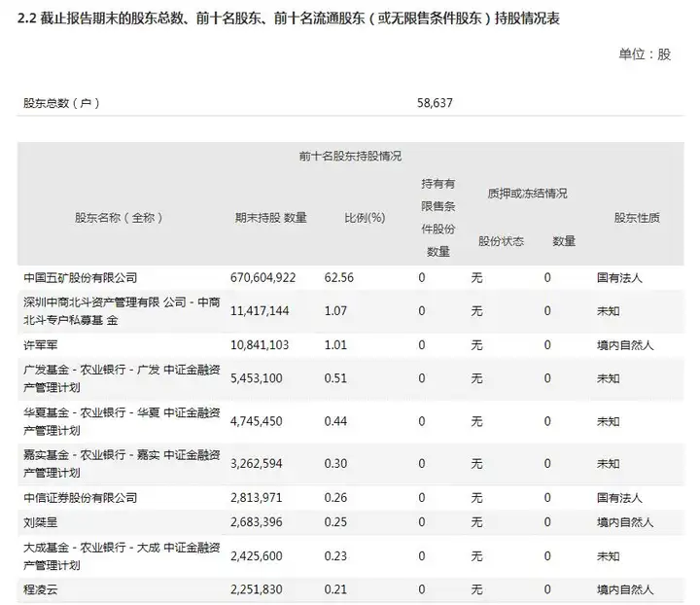Click the 股东名称（全称） column header
The image size is (700, 605).
click(119, 218)
